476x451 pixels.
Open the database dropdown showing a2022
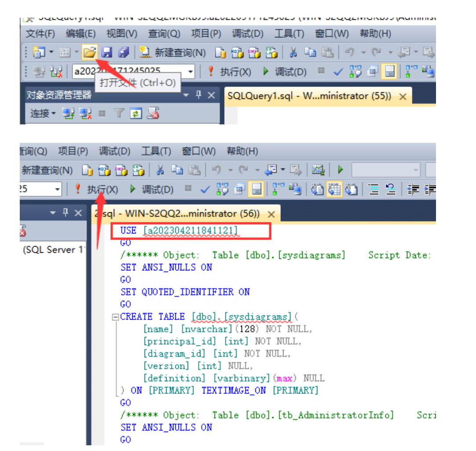pyautogui.click(x=190, y=72)
